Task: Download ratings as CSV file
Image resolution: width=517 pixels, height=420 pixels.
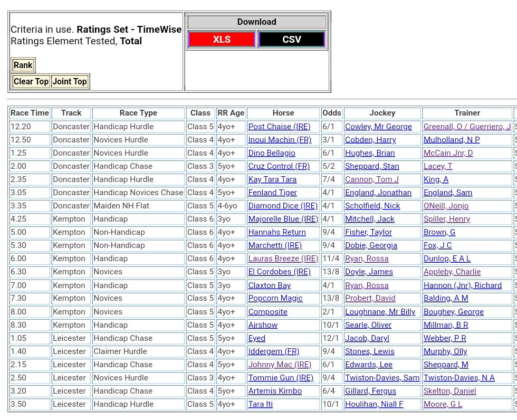Action: tap(291, 40)
